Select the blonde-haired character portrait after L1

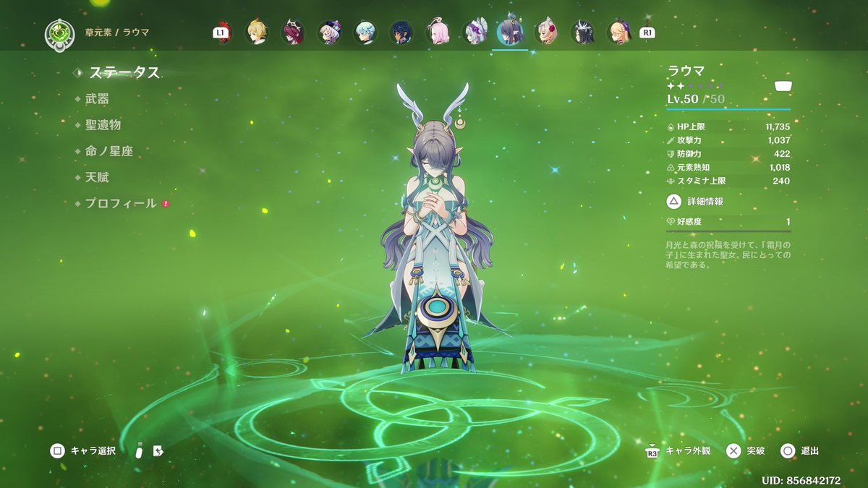point(256,33)
